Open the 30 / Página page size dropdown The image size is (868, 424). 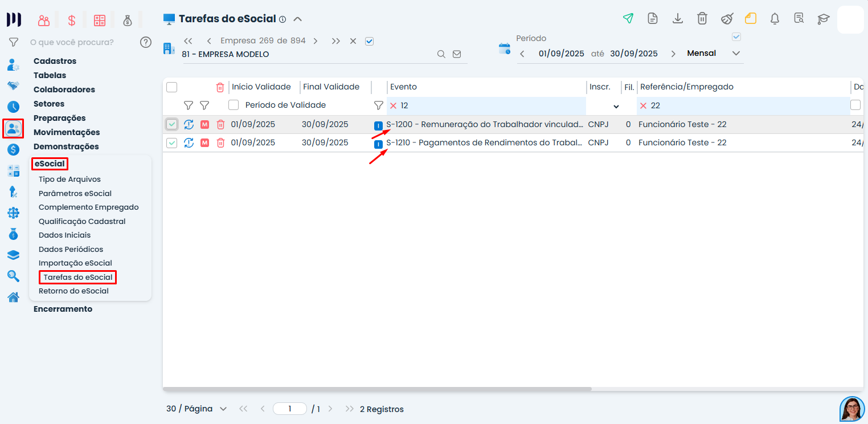tap(196, 409)
